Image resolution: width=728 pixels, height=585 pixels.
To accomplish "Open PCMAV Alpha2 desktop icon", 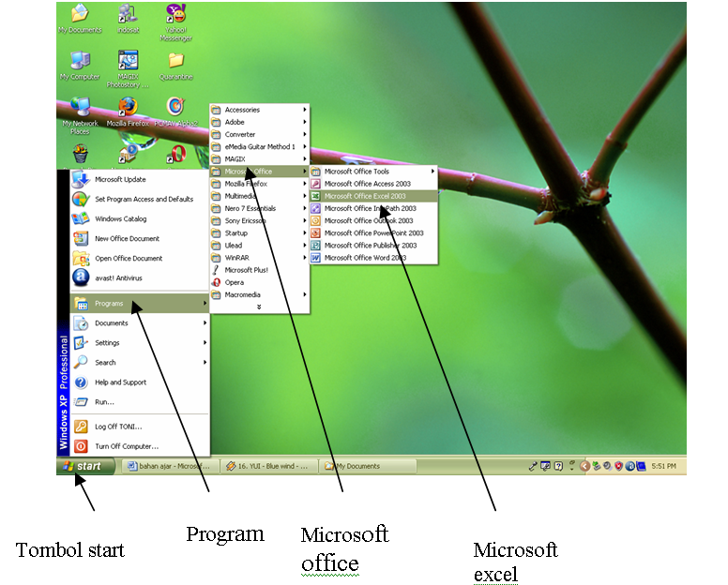I will (x=176, y=112).
